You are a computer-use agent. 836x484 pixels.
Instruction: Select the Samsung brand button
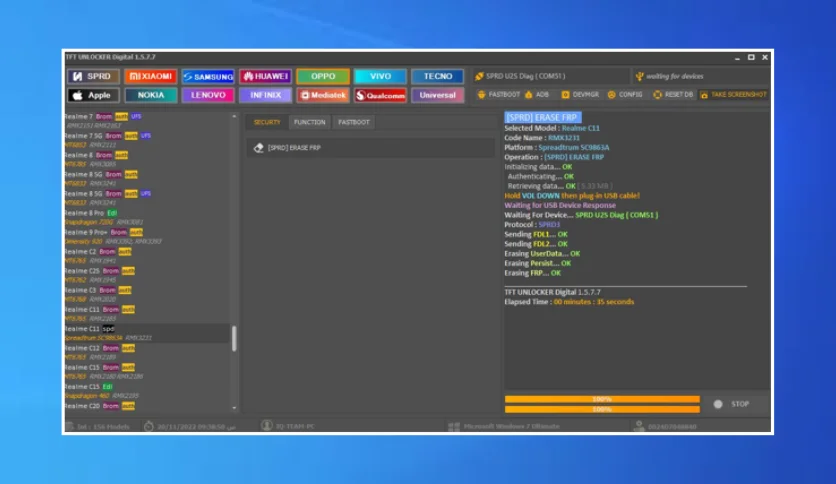(x=208, y=76)
